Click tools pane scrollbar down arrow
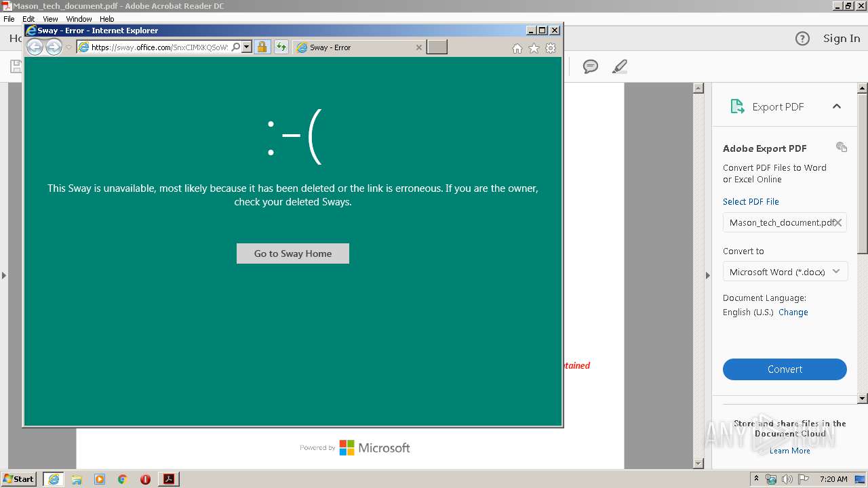The height and width of the screenshot is (488, 868). (x=863, y=399)
